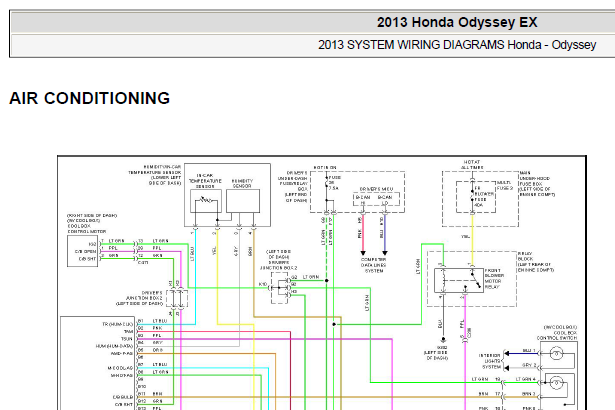This screenshot has height=410, width=615.
Task: Click the 'FR BLOWER FUSE 40A' label
Action: (x=484, y=197)
